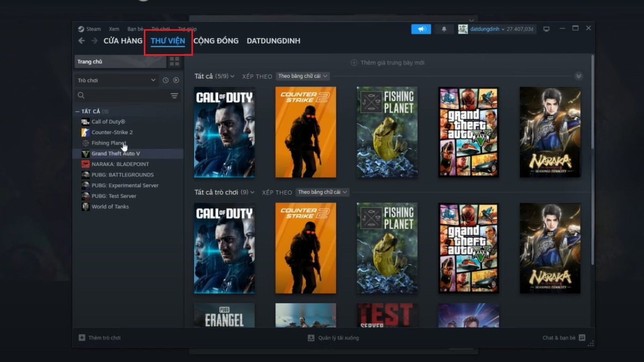Open CỘNG ĐỒNG tab
The image size is (644, 362).
(x=216, y=41)
